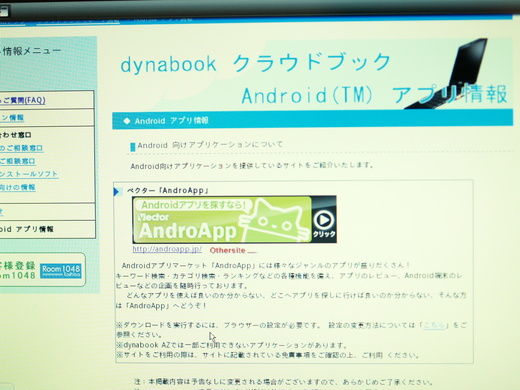Open the androapp.jp hyperlink

[167, 249]
